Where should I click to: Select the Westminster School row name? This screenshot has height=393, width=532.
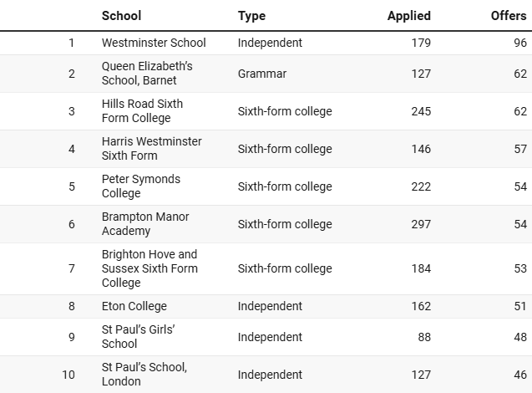154,43
